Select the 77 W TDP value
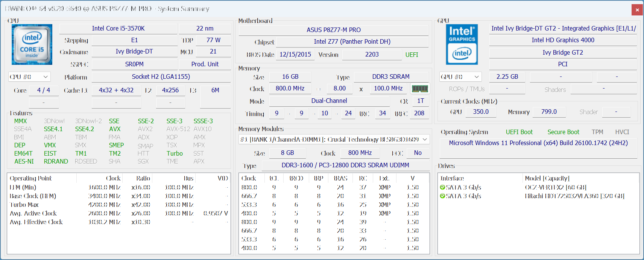The image size is (644, 260). point(213,40)
